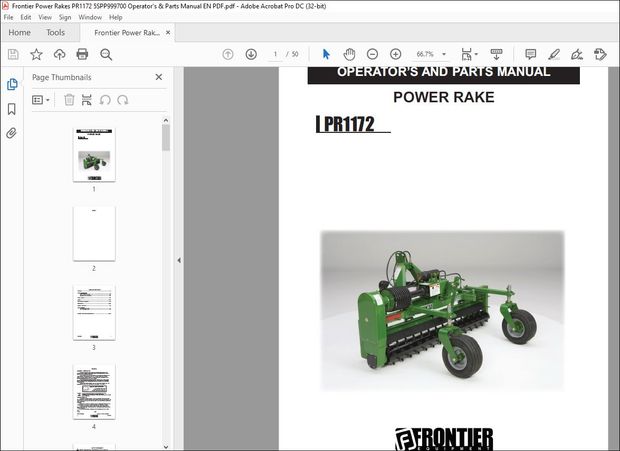The height and width of the screenshot is (451, 620).
Task: Enable scrolling mode keyboard icon
Action: [496, 54]
